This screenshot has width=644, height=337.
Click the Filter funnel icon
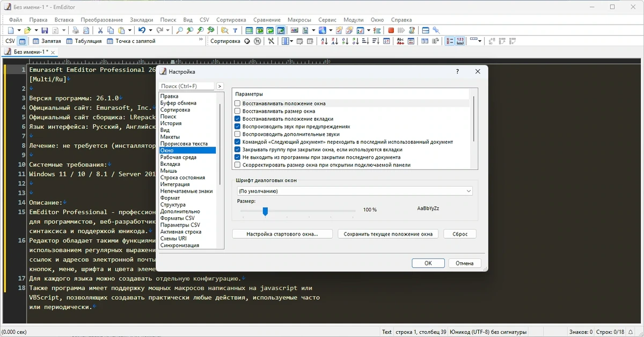[x=235, y=30]
